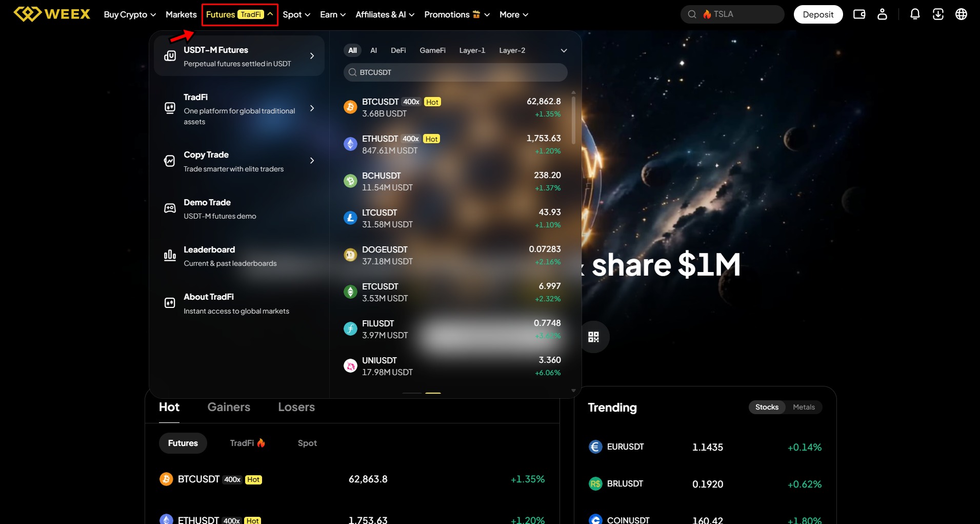Click the USDT-M Futures icon
This screenshot has width=980, height=524.
coord(170,56)
